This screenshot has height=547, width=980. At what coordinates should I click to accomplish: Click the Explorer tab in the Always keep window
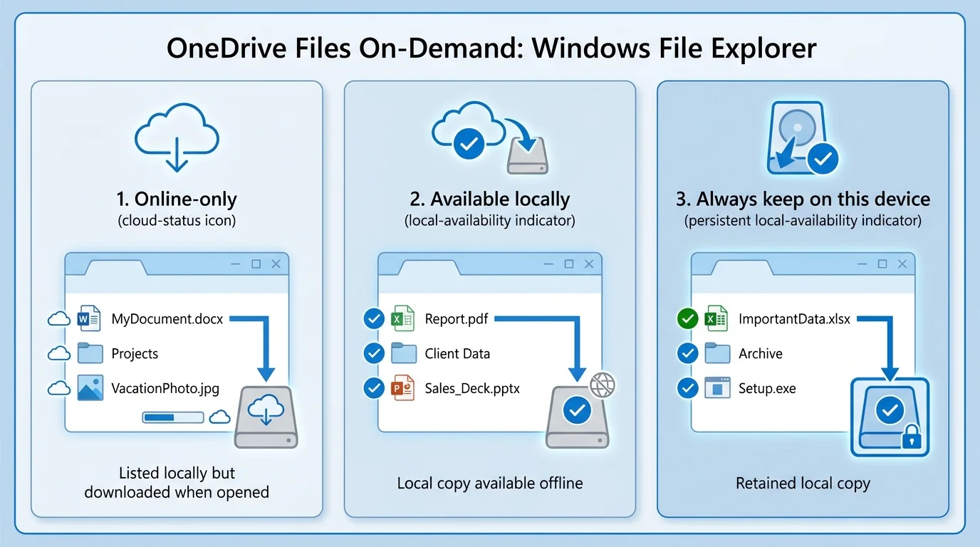[742, 266]
